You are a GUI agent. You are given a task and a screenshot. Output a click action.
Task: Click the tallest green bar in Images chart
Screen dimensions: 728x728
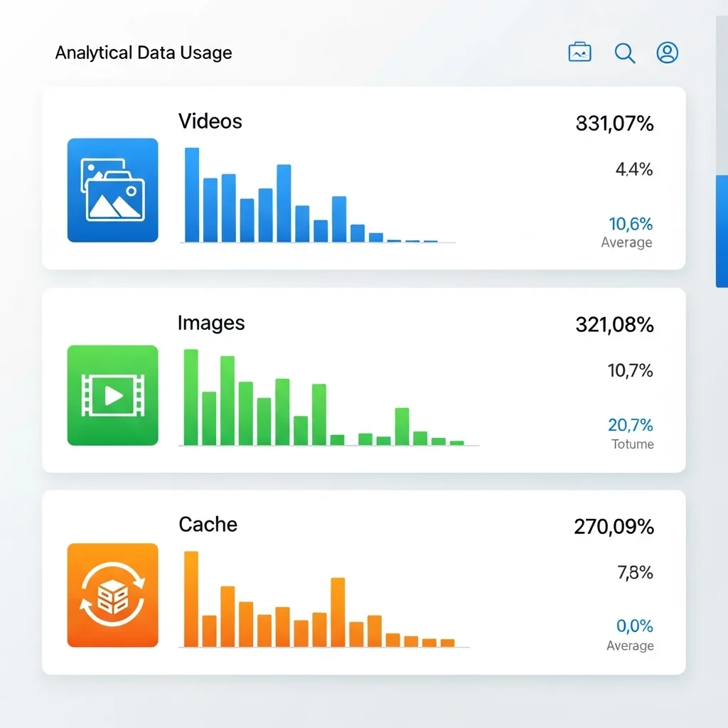[x=191, y=397]
